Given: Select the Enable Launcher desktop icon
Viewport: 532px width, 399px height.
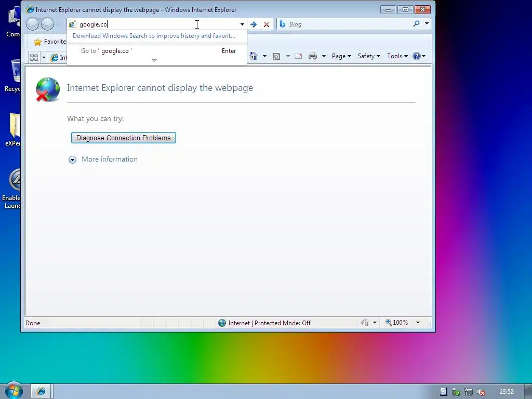Looking at the screenshot, I should coord(12,189).
